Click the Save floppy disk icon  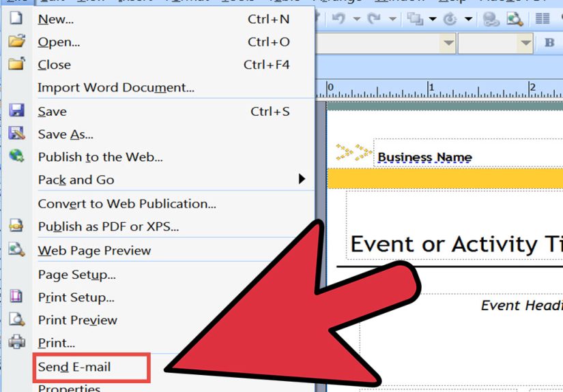coord(16,110)
